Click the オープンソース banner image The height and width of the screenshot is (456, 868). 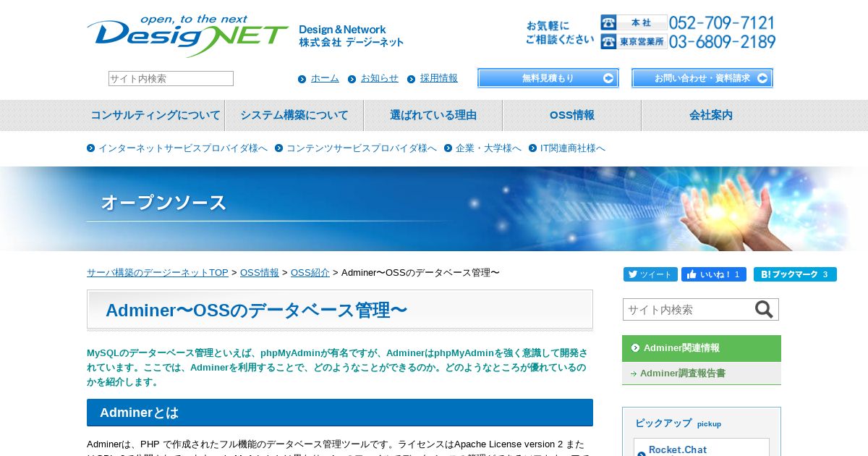434,209
